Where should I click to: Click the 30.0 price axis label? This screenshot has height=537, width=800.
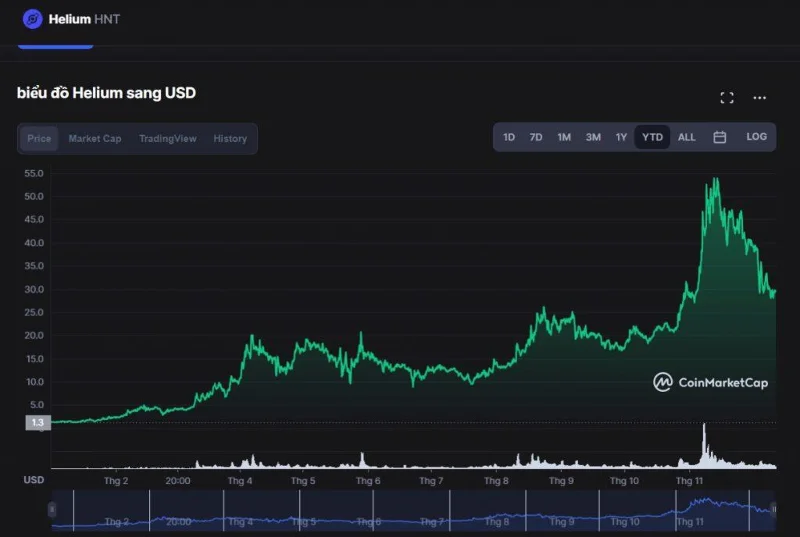(34, 289)
